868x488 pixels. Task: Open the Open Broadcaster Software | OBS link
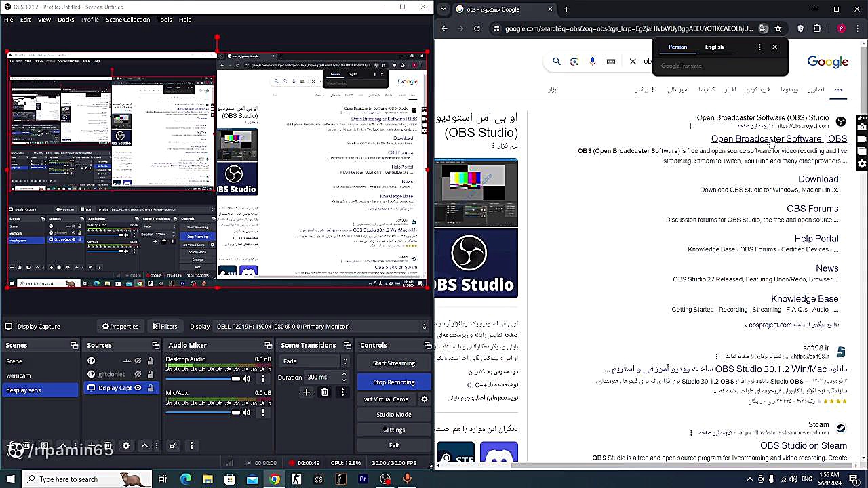[x=778, y=138]
